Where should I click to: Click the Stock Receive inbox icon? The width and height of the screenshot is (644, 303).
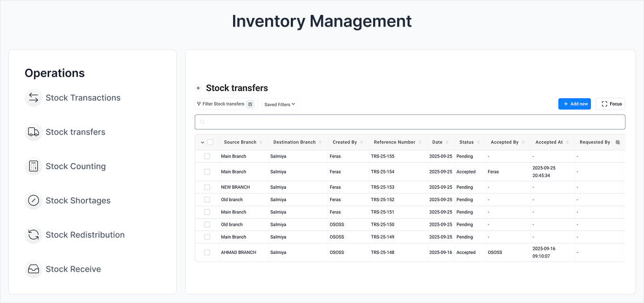click(34, 269)
